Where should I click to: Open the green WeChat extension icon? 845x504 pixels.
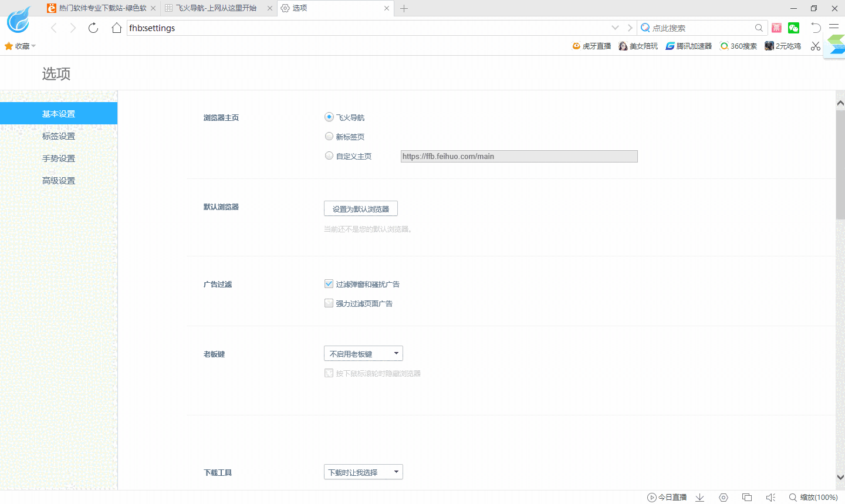(794, 28)
